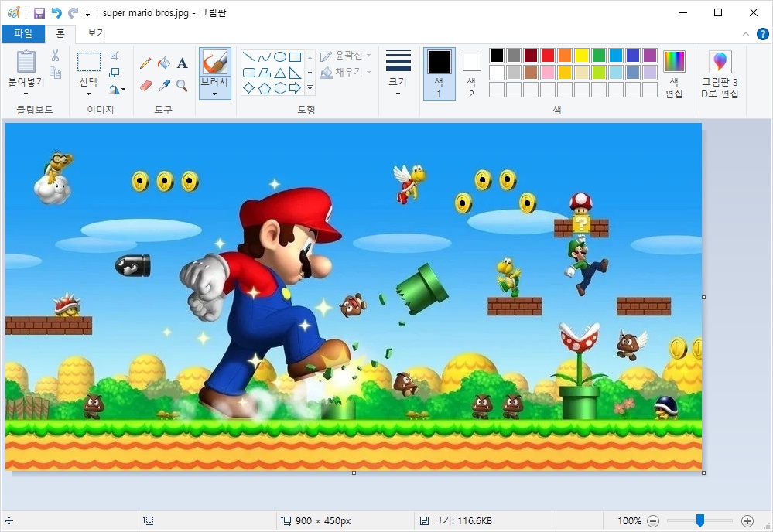Click the Cut scissors icon
773x532 pixels.
tap(55, 56)
